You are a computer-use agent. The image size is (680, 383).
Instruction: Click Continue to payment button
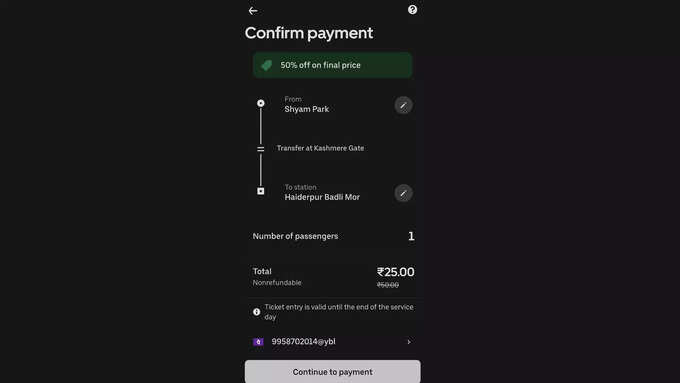pos(333,372)
